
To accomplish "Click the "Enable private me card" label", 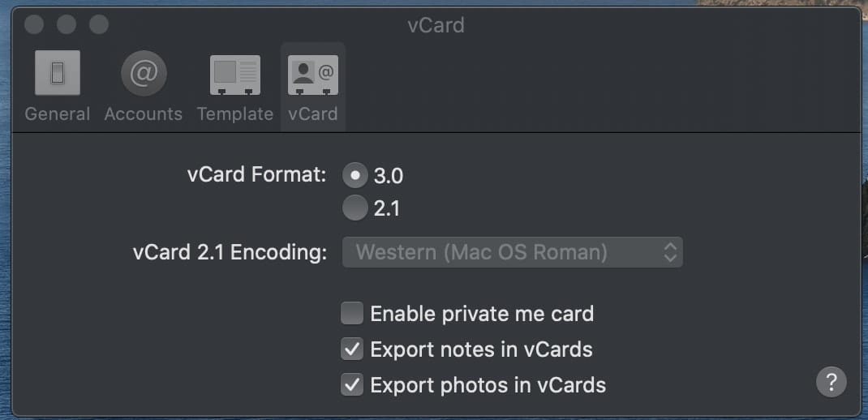I will coord(482,314).
